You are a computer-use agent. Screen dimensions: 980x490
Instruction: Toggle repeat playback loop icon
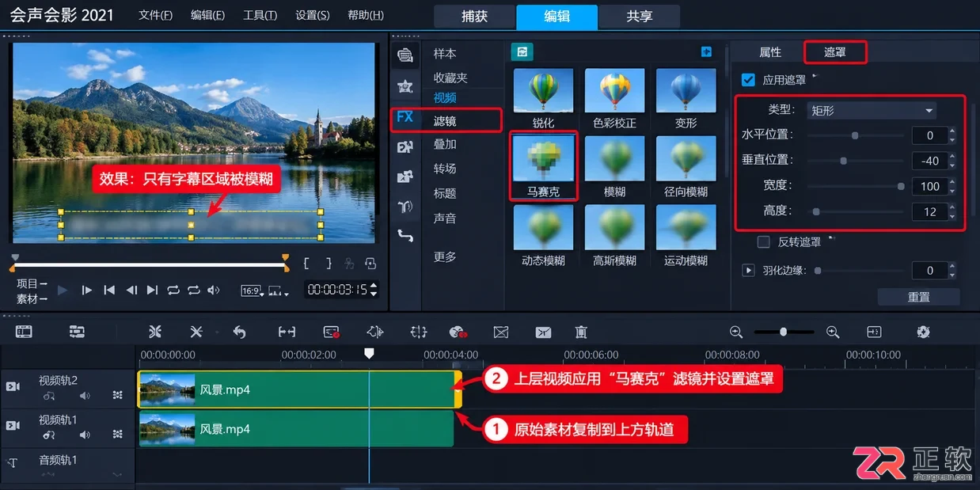(x=173, y=291)
